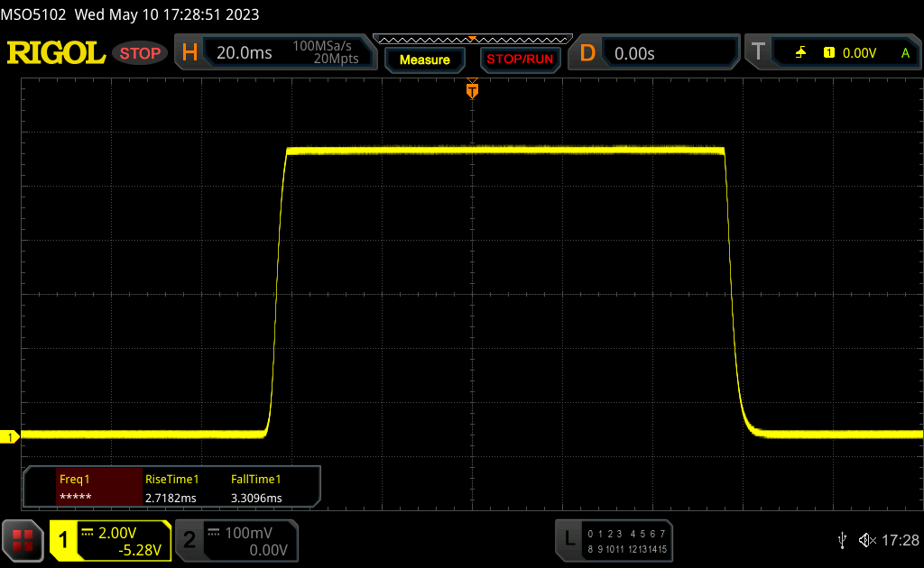Open the Measure menu
This screenshot has height=568, width=924.
[x=425, y=60]
